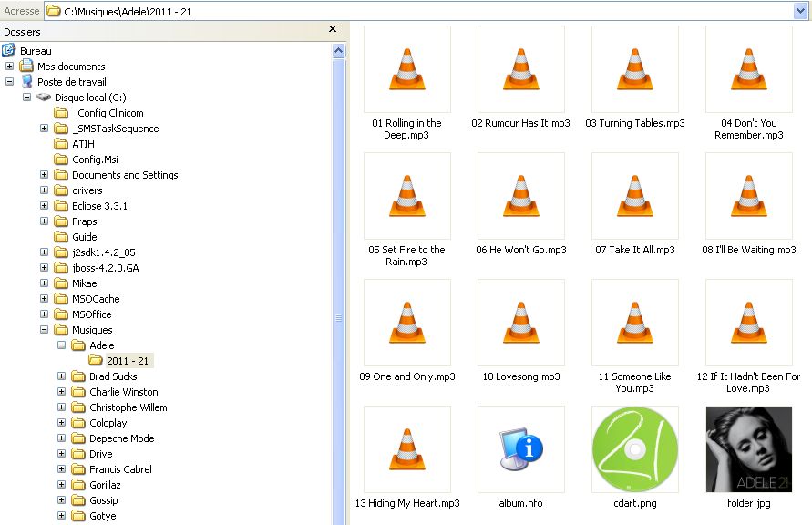Select the 05 Set Fire to the Rain.mp3 icon
The width and height of the screenshot is (812, 525).
(407, 196)
